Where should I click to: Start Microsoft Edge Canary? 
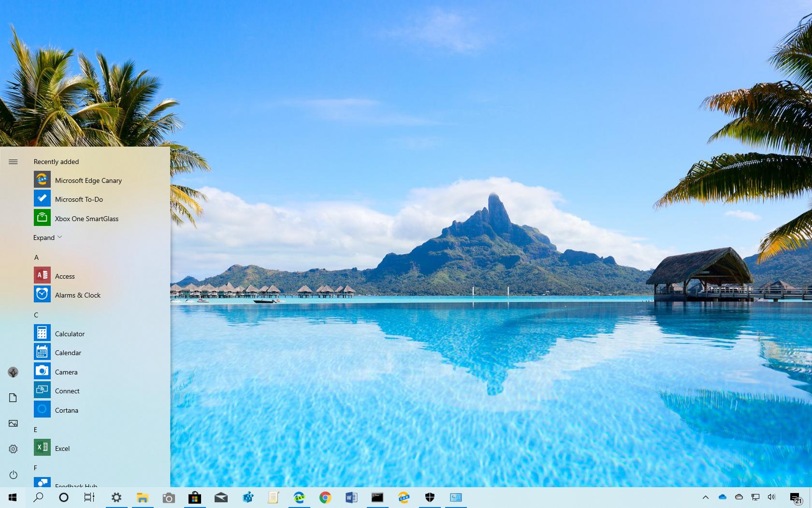(x=88, y=180)
